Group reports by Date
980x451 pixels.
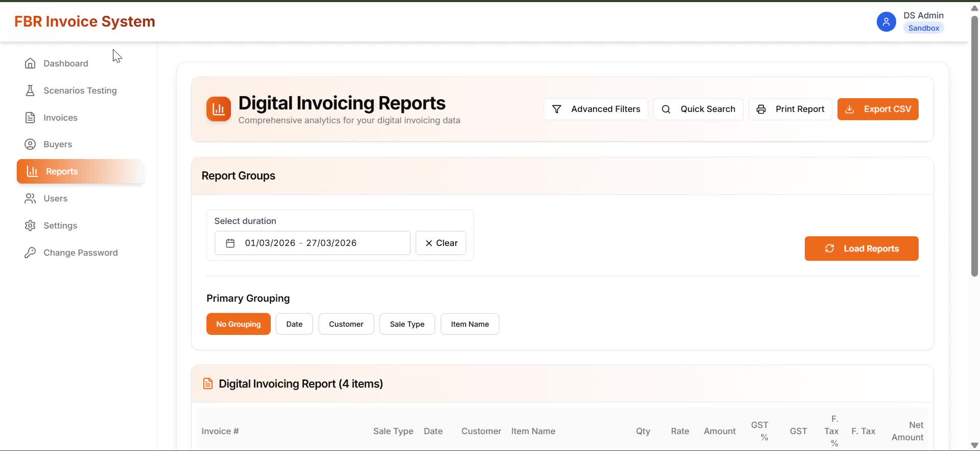click(x=294, y=324)
